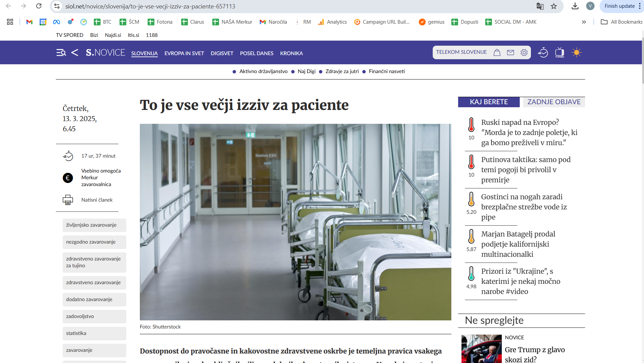Open the site menu search icon
Screen dimensions: 644x363
61,53
